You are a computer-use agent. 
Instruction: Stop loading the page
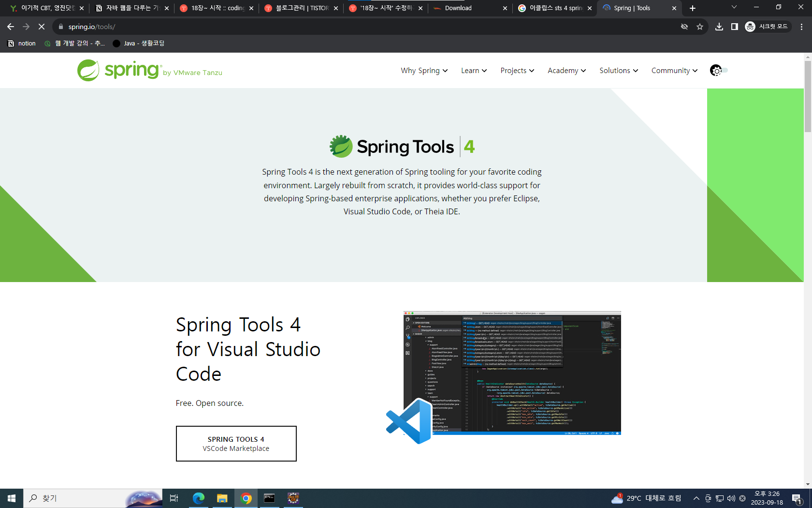(x=42, y=27)
